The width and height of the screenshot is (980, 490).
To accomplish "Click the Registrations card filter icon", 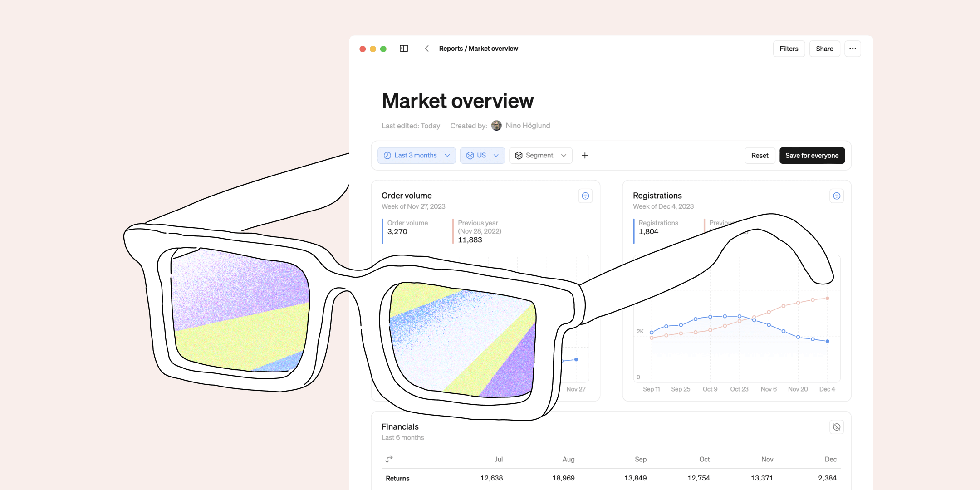I will [x=836, y=196].
